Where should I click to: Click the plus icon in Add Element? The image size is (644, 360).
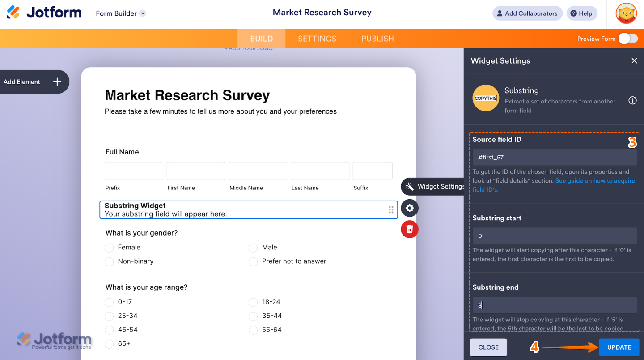click(x=57, y=82)
